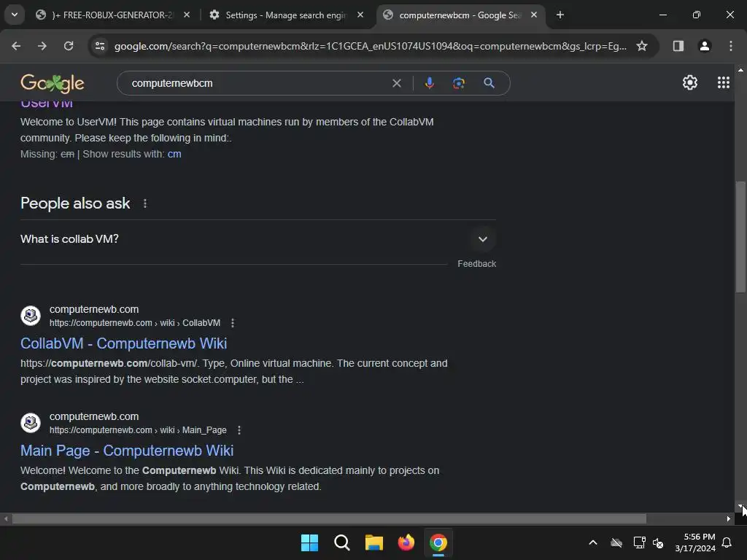Bookmark this page with the star
Viewport: 747px width, 560px height.
(642, 46)
